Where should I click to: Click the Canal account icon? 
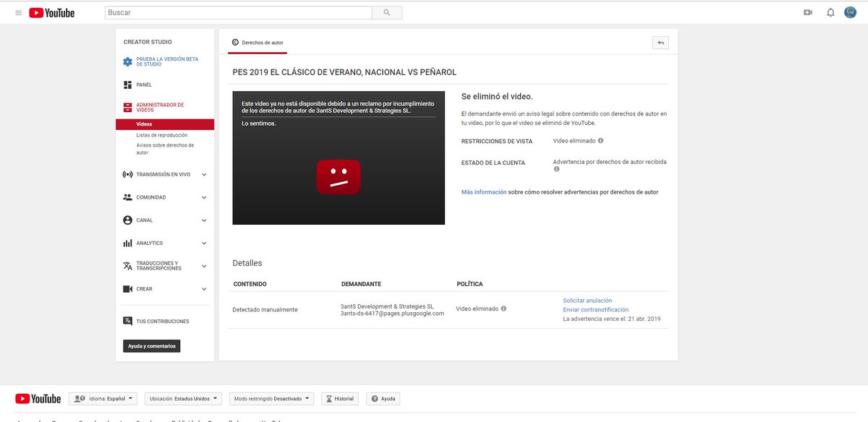point(128,220)
